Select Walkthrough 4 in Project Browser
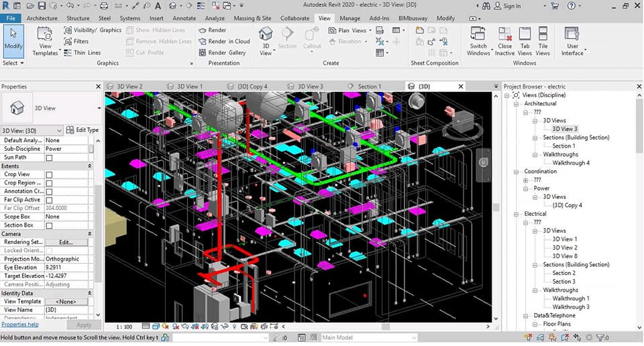Screen dimensions: 644x346 coord(571,163)
